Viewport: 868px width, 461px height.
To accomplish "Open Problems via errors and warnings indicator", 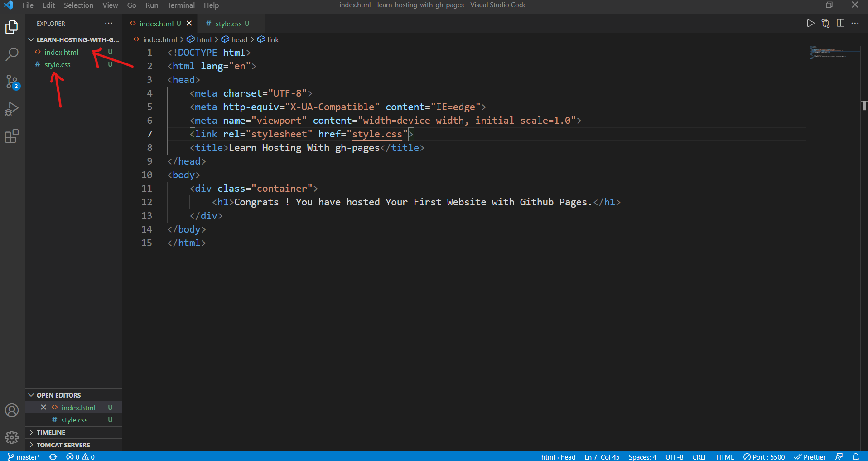I will coord(80,456).
